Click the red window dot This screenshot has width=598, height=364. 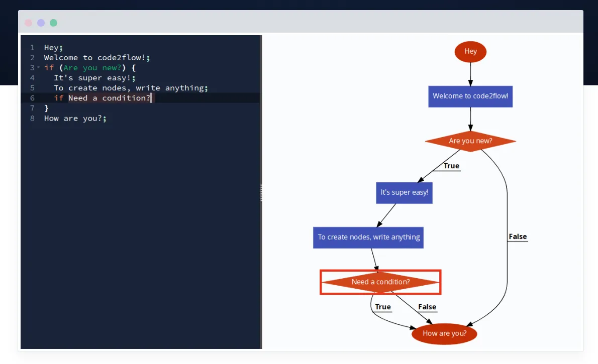pos(29,23)
